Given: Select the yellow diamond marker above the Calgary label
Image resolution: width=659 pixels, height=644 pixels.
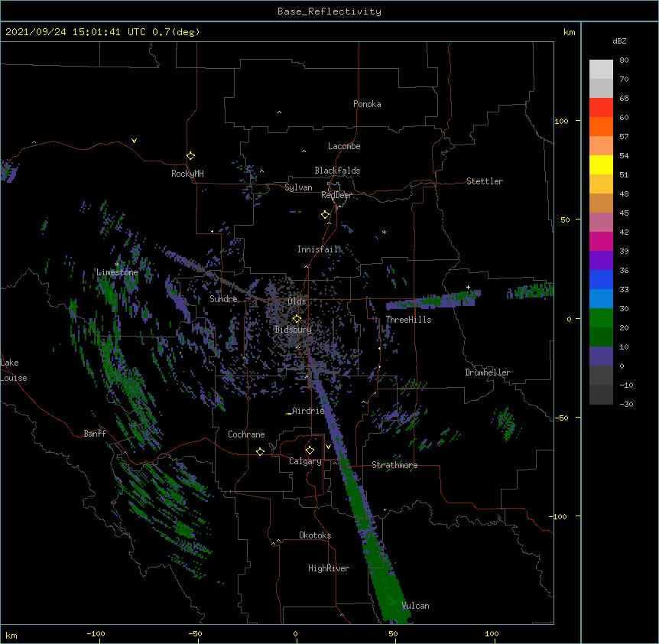Looking at the screenshot, I should pyautogui.click(x=310, y=450).
